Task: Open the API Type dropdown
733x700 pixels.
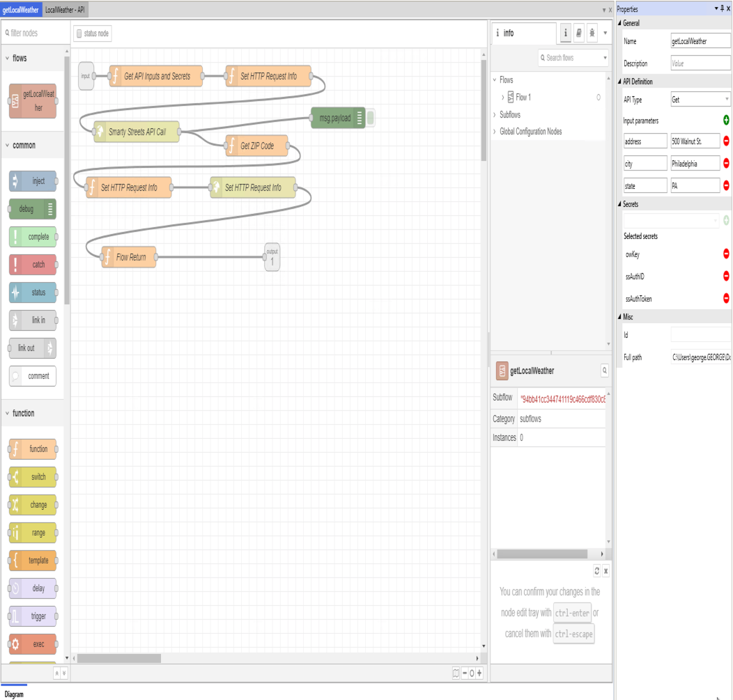Action: click(x=700, y=100)
